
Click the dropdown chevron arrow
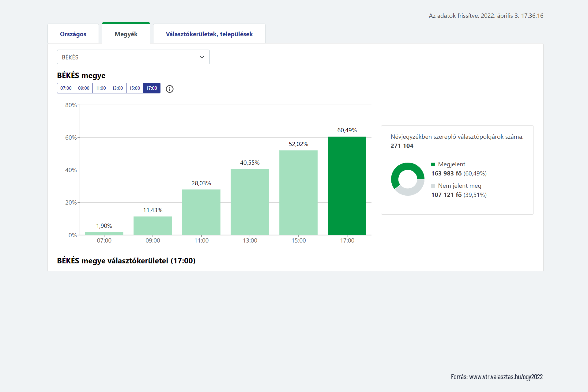pyautogui.click(x=202, y=57)
